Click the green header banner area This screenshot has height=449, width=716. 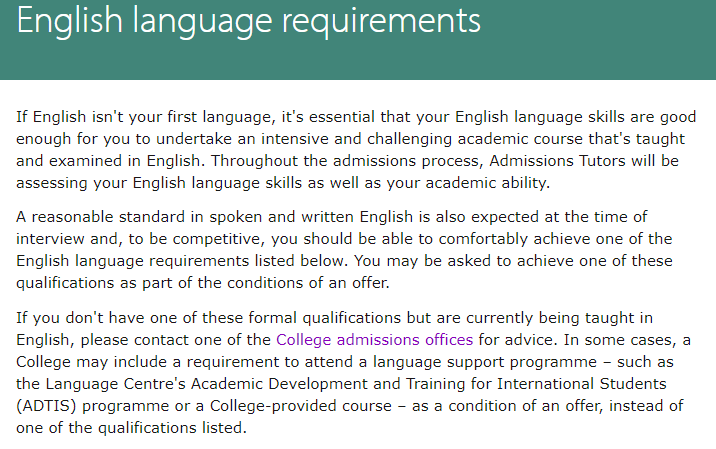coord(358,40)
